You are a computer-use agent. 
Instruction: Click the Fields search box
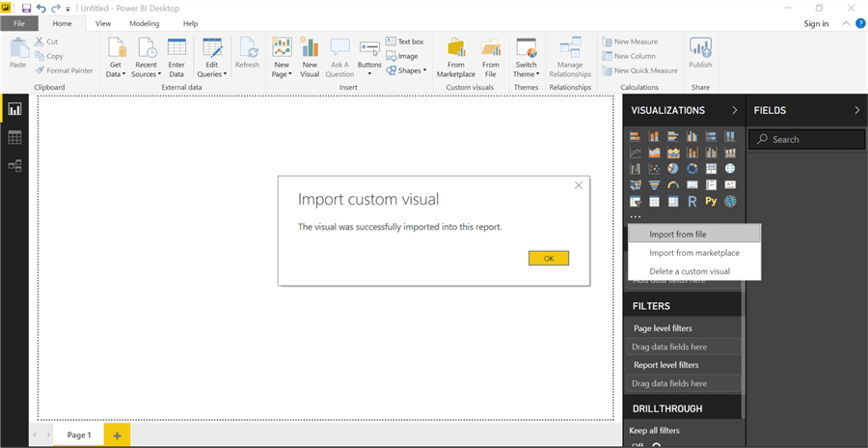point(807,140)
